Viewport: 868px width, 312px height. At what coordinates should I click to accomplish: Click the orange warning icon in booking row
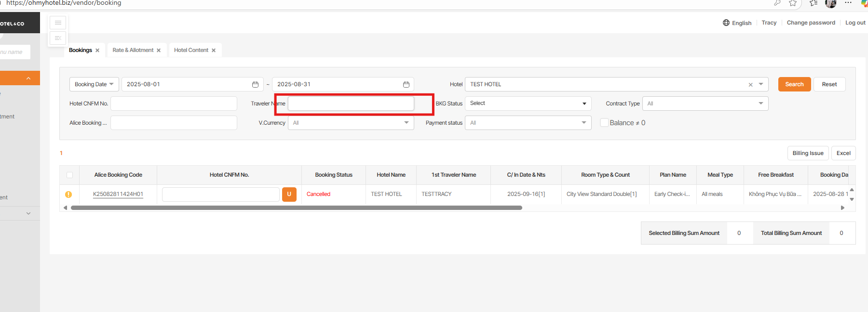(x=68, y=195)
